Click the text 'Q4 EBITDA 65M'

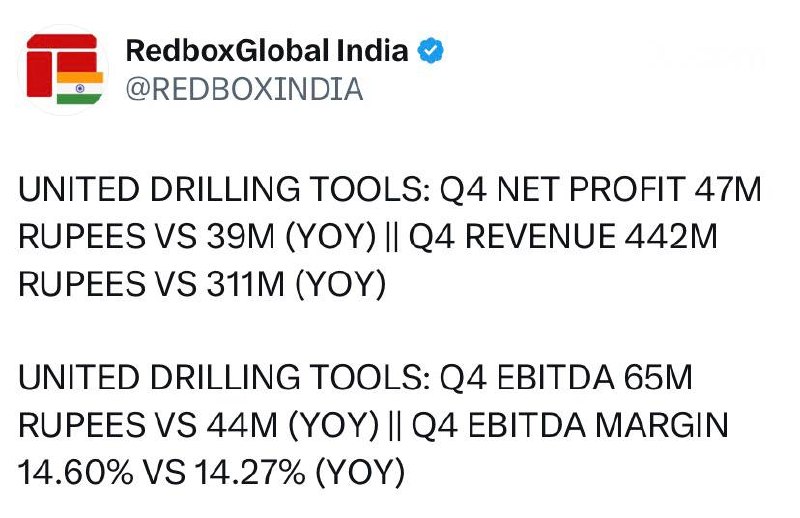(566, 378)
